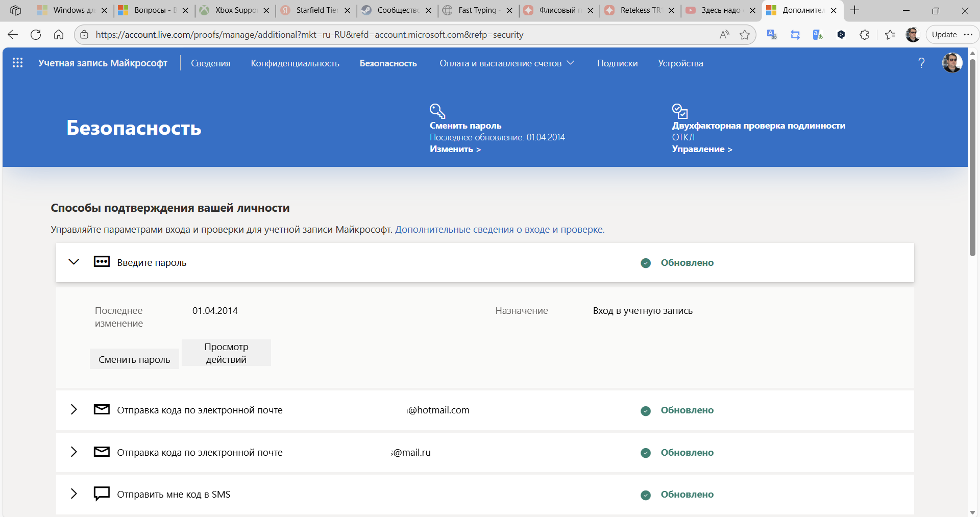Click the Управление > two-factor link
Image resolution: width=980 pixels, height=517 pixels.
702,149
